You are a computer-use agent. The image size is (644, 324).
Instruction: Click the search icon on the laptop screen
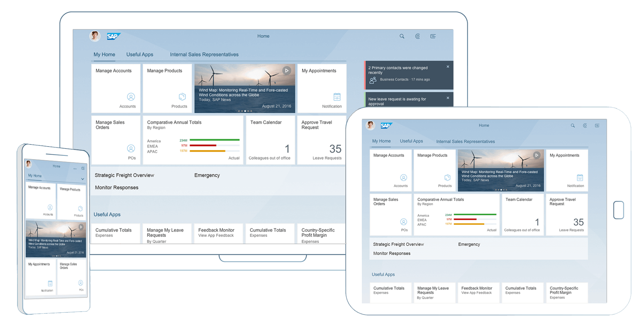point(402,37)
